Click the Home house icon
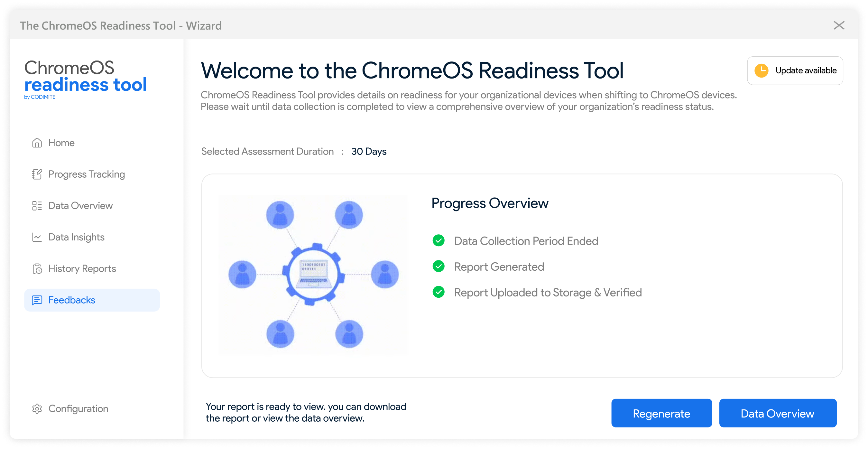Image resolution: width=868 pixels, height=449 pixels. click(37, 143)
